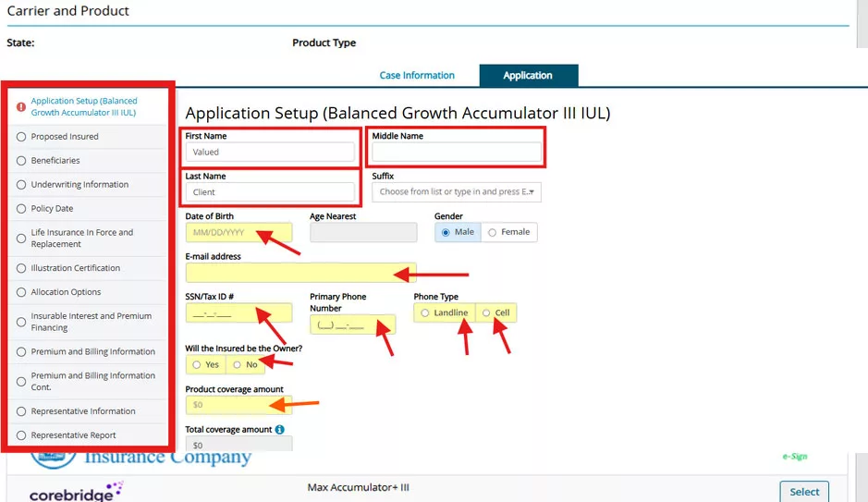Switch to the Application tab
Image resolution: width=868 pixels, height=502 pixels.
coord(528,76)
